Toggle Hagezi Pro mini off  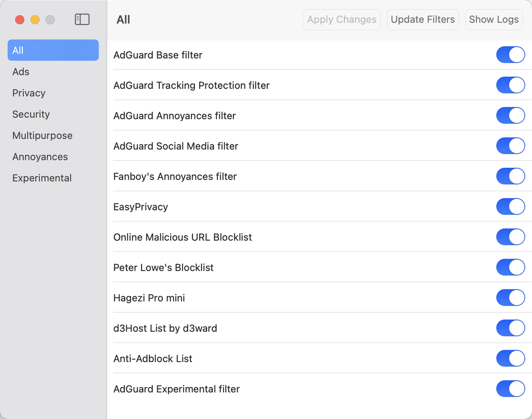(x=510, y=297)
